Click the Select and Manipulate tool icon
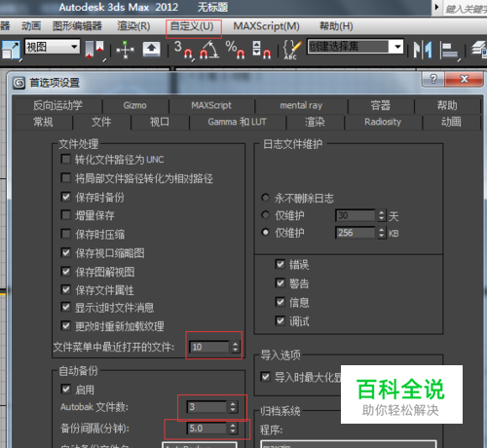Screen dimensions: 487x448 pos(125,50)
